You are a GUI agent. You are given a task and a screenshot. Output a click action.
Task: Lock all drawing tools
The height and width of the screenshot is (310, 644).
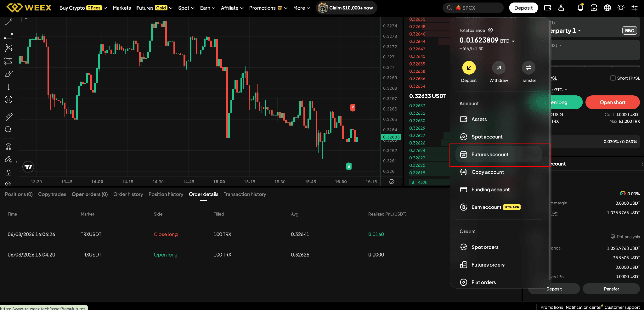(x=8, y=173)
